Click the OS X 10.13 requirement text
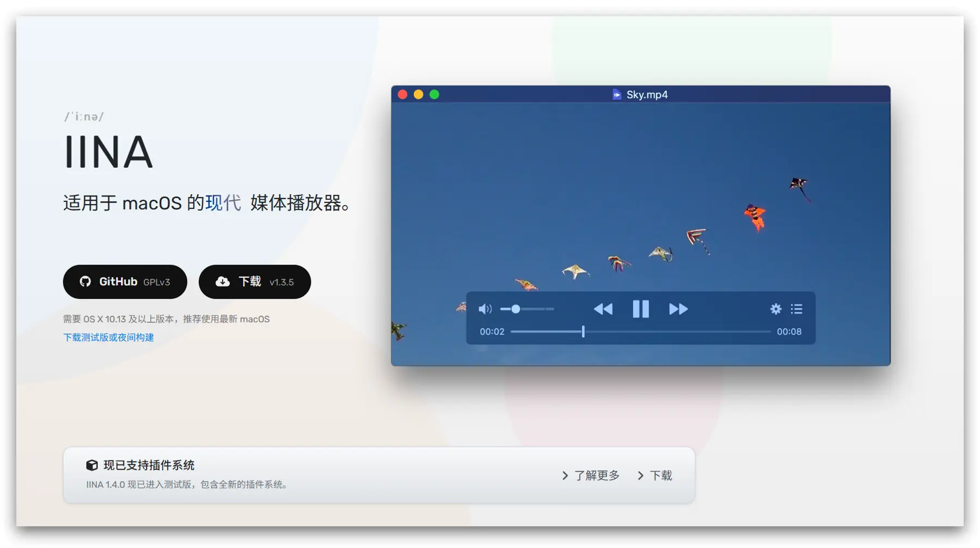This screenshot has height=548, width=980. [x=166, y=319]
